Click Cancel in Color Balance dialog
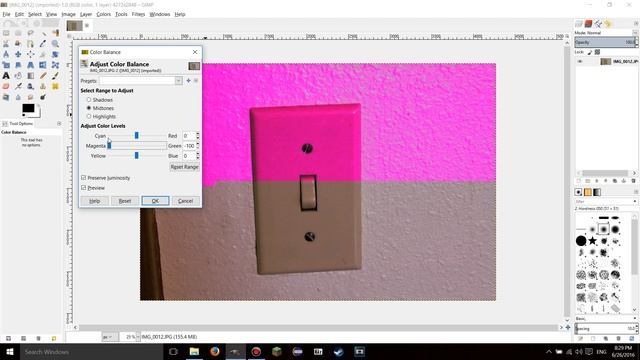The width and height of the screenshot is (640, 360). tap(185, 201)
